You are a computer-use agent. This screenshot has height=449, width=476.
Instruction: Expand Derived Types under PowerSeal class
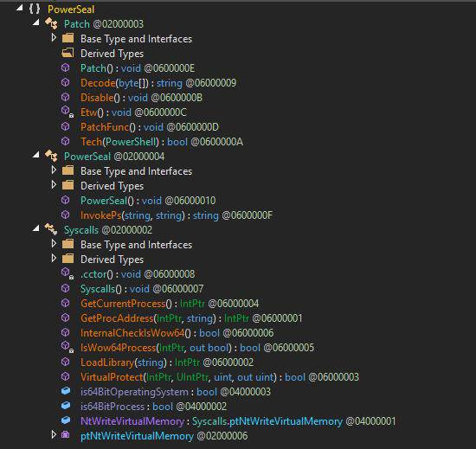(54, 185)
